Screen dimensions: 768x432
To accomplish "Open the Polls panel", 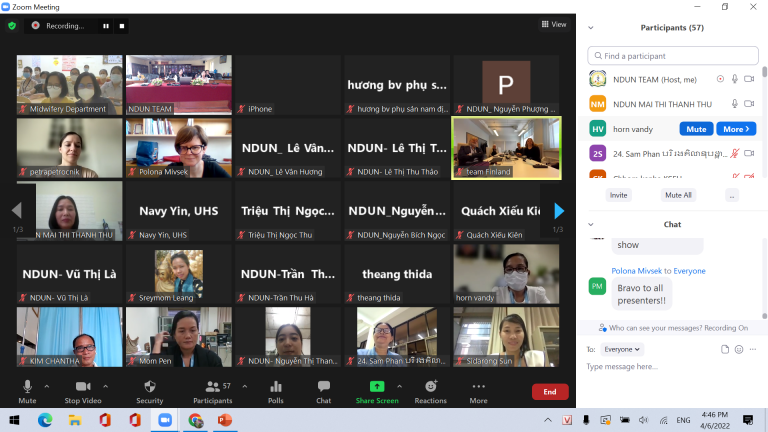I will point(275,390).
